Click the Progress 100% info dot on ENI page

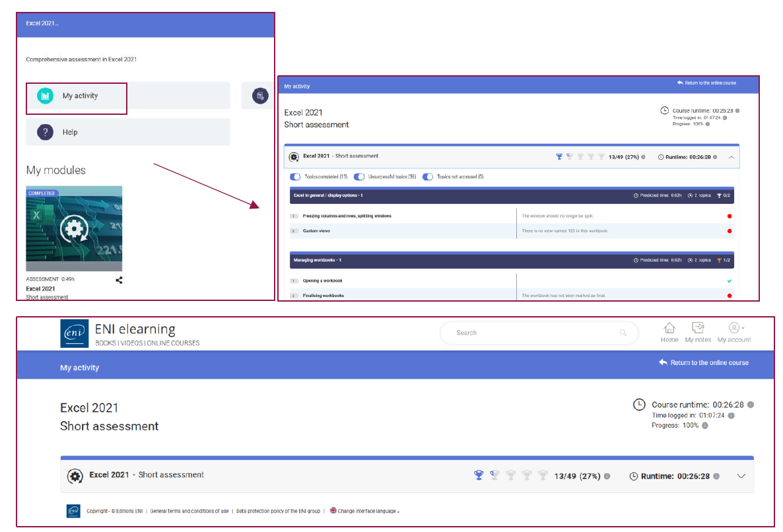coord(704,426)
